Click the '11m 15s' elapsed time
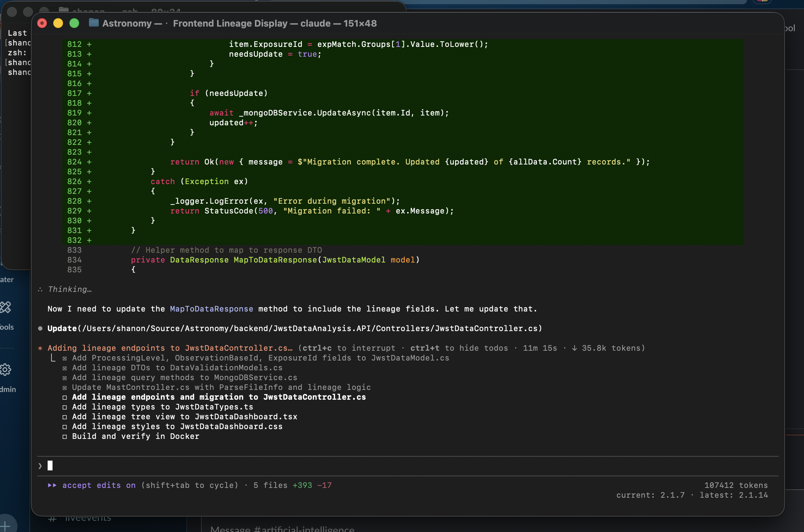Image resolution: width=804 pixels, height=532 pixels. [x=540, y=348]
